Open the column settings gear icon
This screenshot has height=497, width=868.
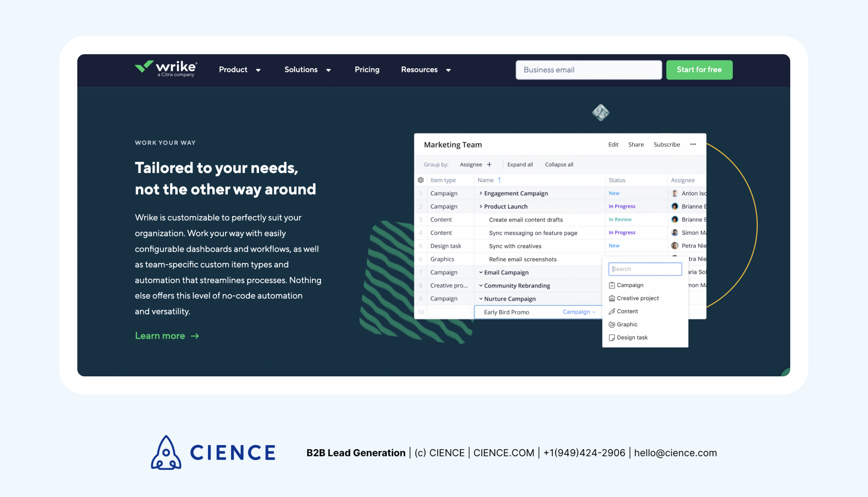pos(421,180)
